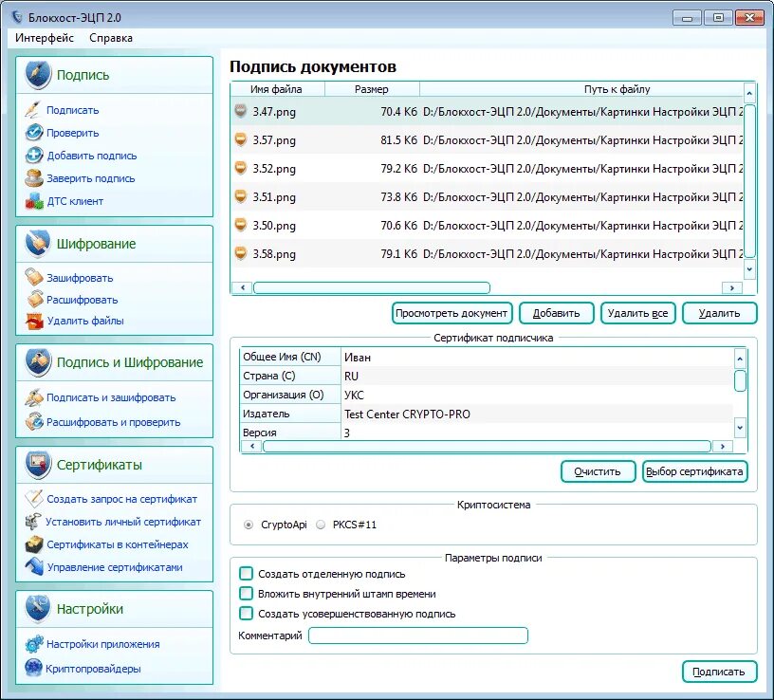
Task: Click the Добавить подпись plus icon
Action: click(34, 155)
